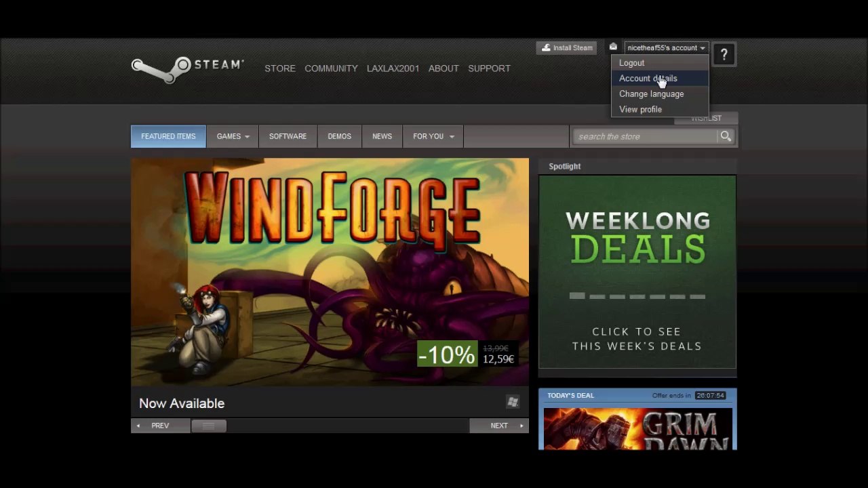Open the help question mark icon
Viewport: 868px width, 488px height.
click(724, 55)
